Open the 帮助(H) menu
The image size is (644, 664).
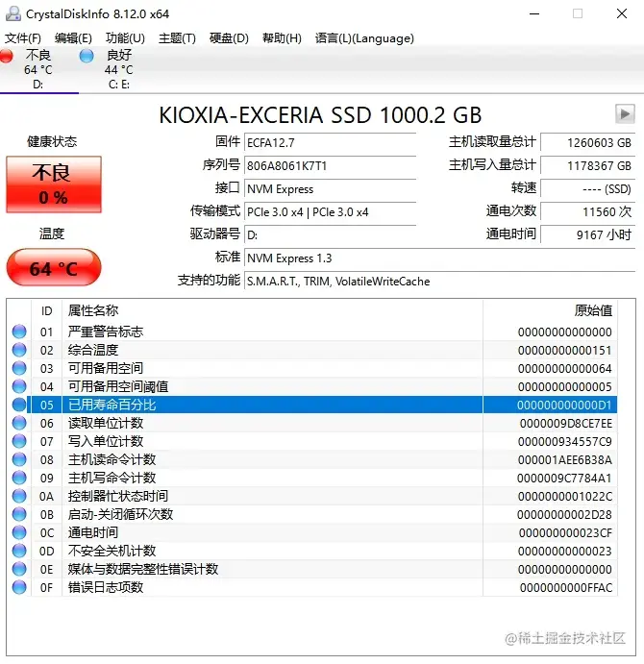[282, 38]
